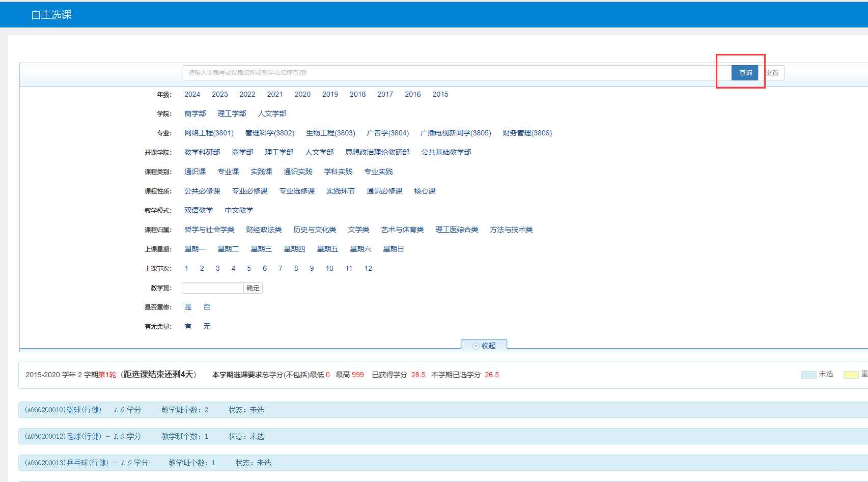Expand the 篮球(行健) course row

tap(84, 410)
